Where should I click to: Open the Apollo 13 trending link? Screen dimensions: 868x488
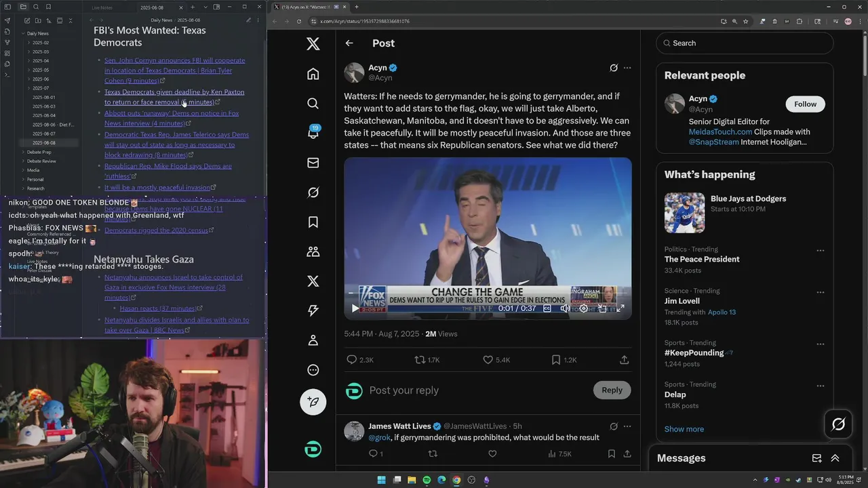722,312
